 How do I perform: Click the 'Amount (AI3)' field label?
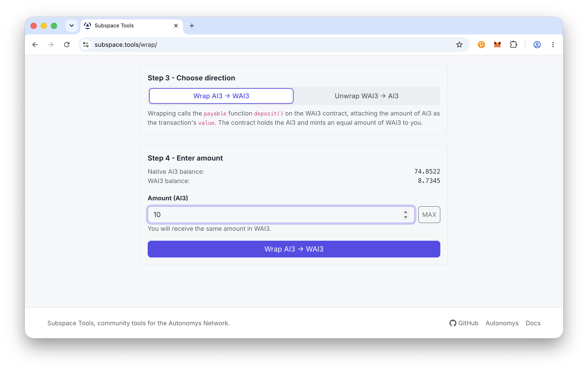[168, 198]
